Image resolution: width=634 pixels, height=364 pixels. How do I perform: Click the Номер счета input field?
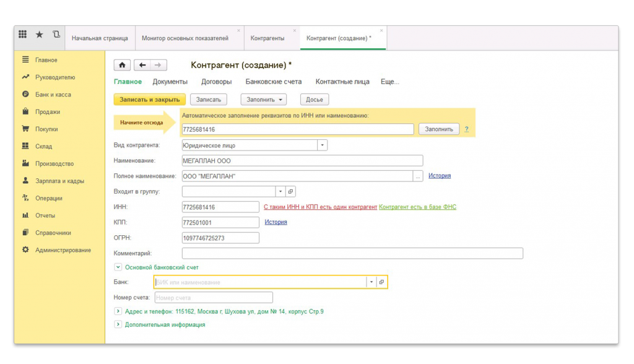coord(214,298)
